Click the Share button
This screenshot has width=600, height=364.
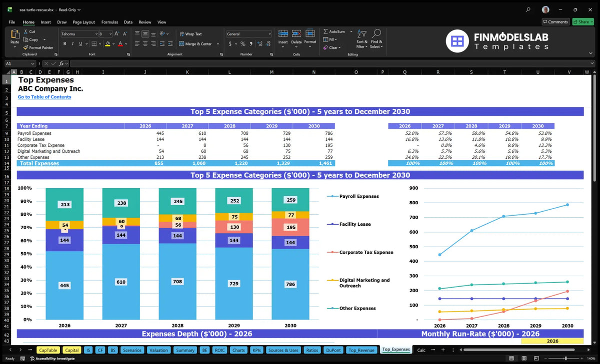coord(583,22)
